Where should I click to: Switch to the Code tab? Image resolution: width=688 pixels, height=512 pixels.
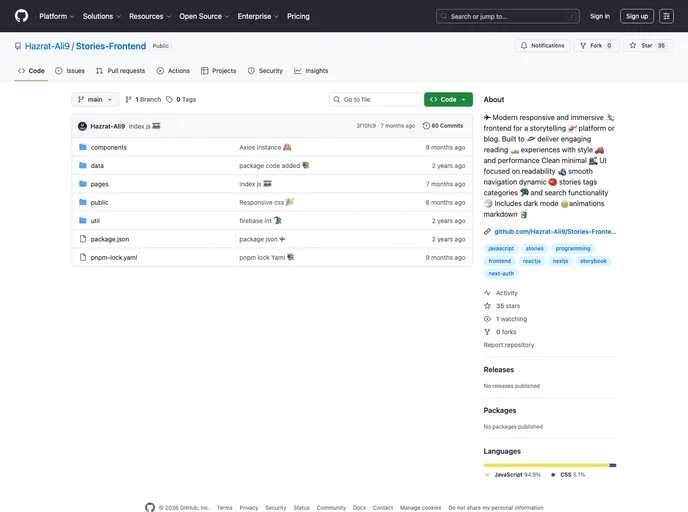coord(31,71)
